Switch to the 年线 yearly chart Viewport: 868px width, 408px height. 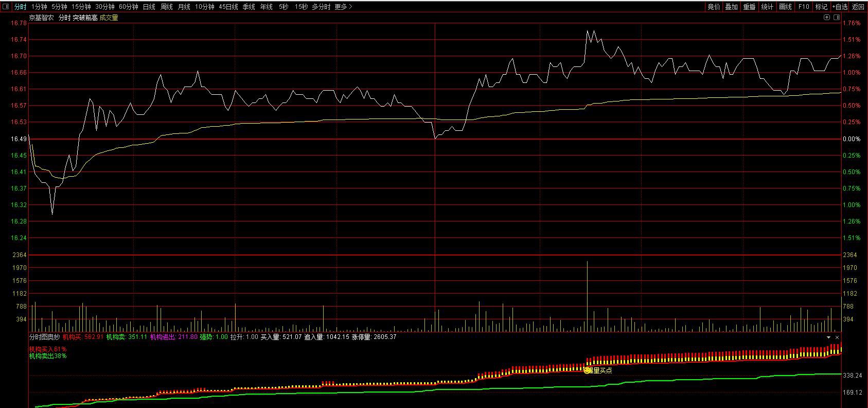[x=266, y=7]
